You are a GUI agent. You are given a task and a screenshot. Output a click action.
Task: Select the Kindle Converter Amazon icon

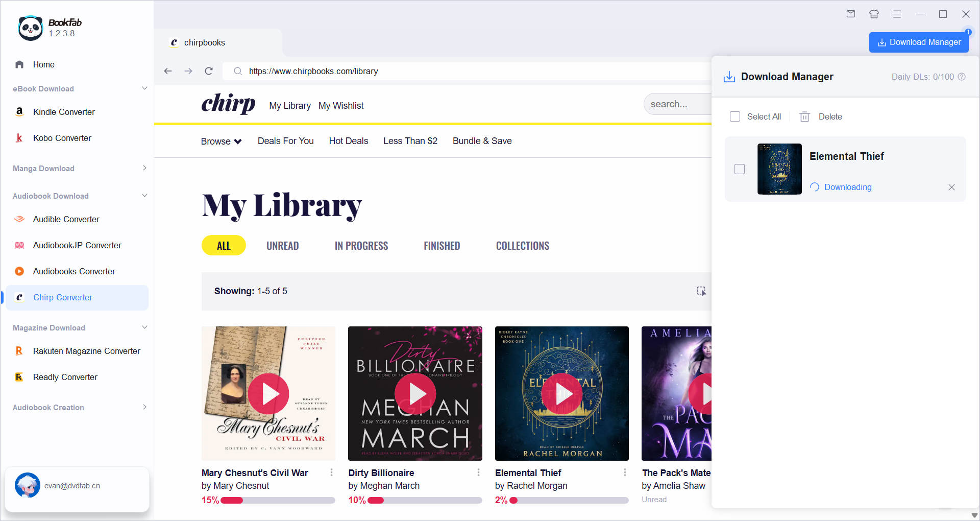(19, 112)
